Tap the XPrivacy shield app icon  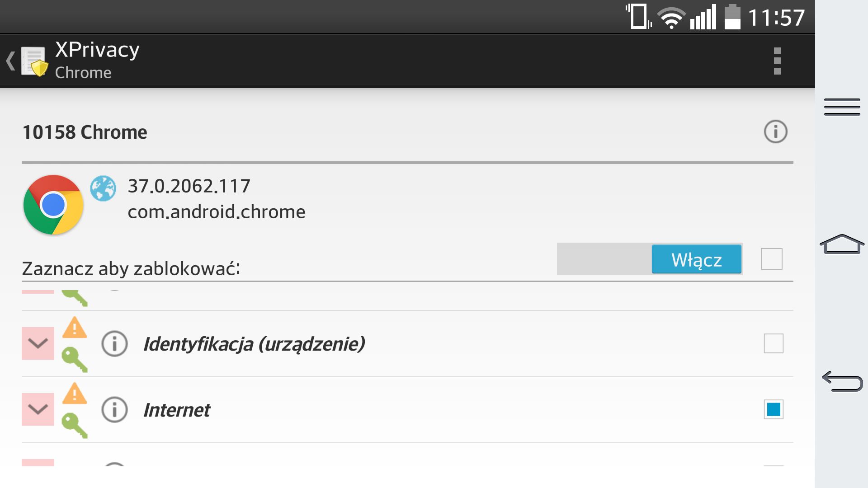tap(34, 61)
